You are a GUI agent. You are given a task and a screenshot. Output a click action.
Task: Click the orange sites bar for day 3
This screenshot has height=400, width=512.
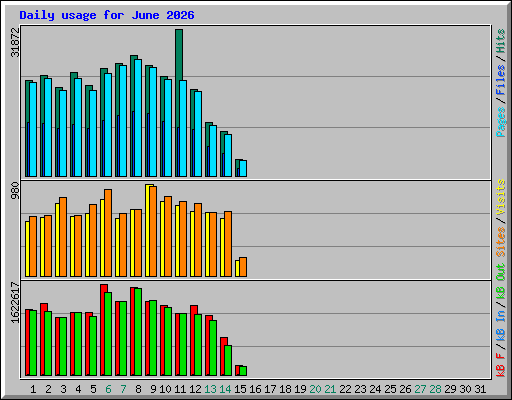point(63,237)
